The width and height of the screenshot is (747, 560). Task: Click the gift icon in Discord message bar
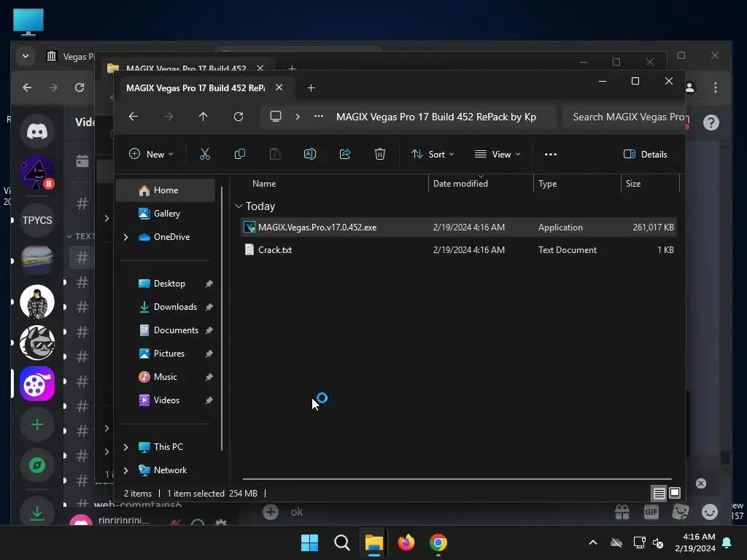point(622,512)
